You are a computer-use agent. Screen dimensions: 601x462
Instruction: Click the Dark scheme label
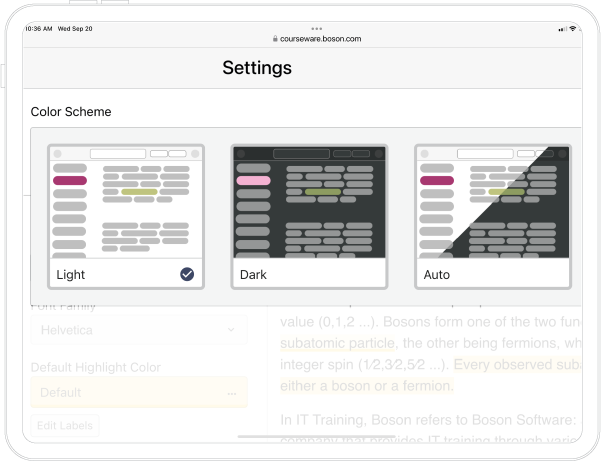[254, 274]
